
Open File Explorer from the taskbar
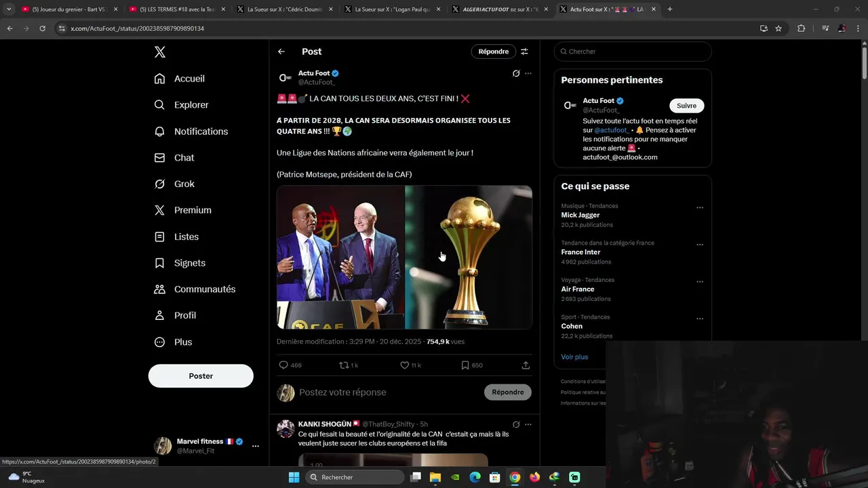pyautogui.click(x=435, y=478)
